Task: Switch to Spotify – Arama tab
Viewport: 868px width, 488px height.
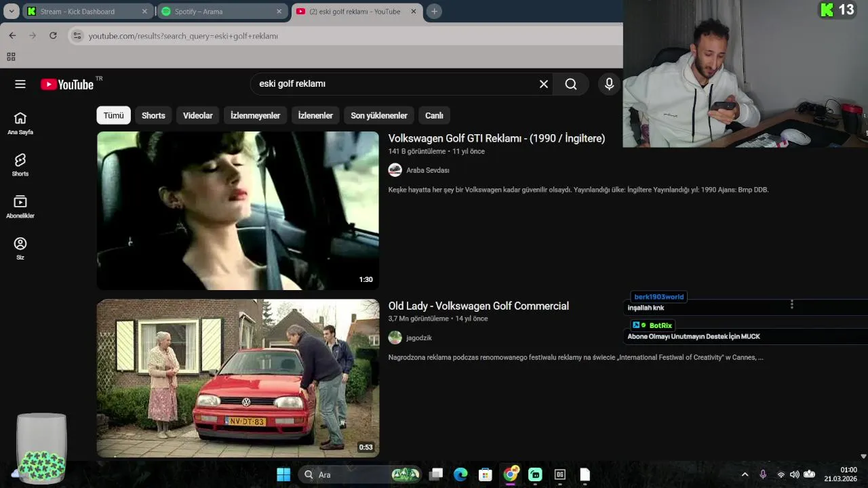Action: (222, 12)
